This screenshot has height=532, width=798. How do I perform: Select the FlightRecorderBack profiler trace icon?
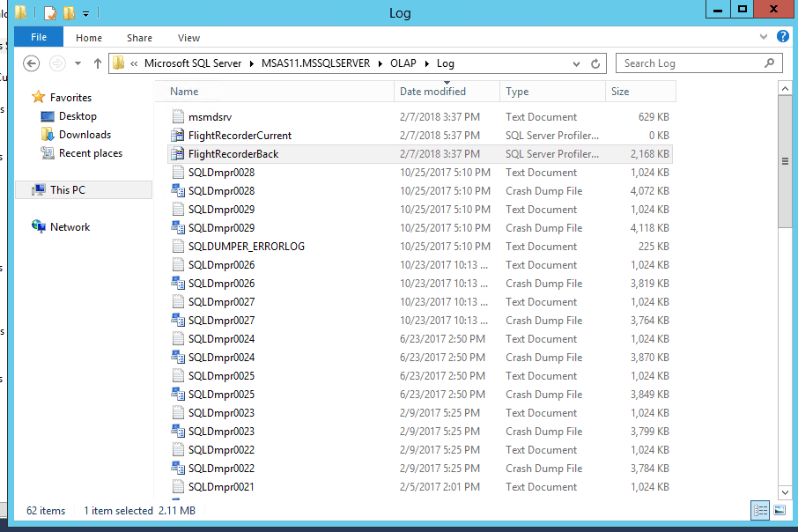click(178, 153)
